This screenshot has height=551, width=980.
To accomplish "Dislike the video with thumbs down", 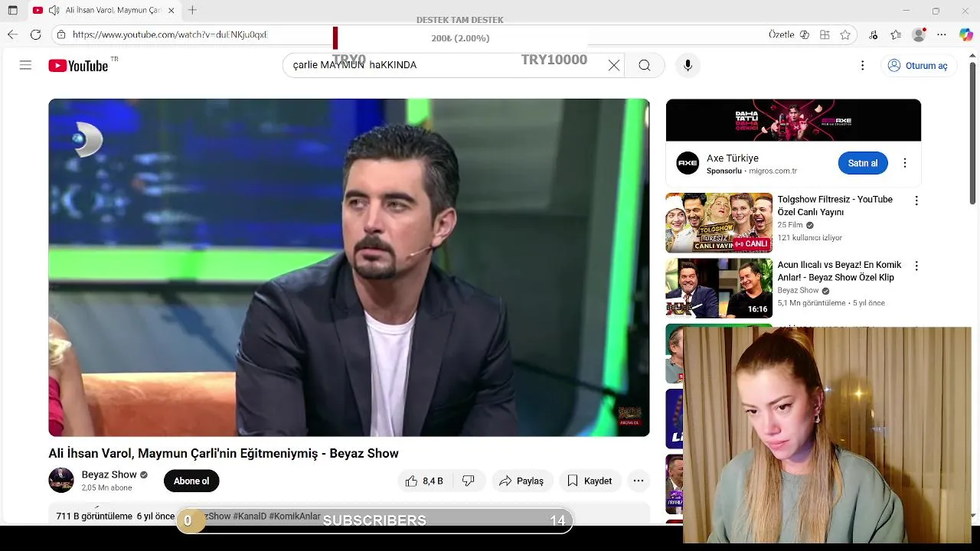I will click(x=469, y=481).
